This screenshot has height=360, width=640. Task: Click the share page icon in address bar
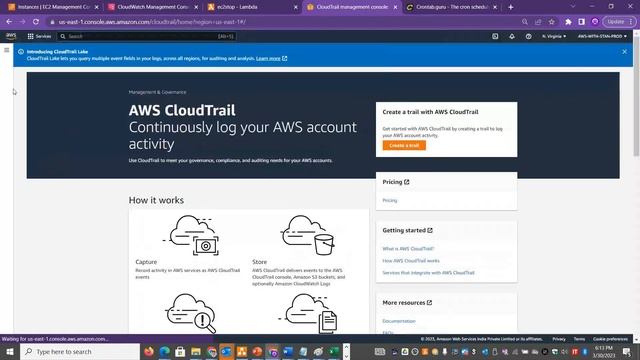(538, 22)
